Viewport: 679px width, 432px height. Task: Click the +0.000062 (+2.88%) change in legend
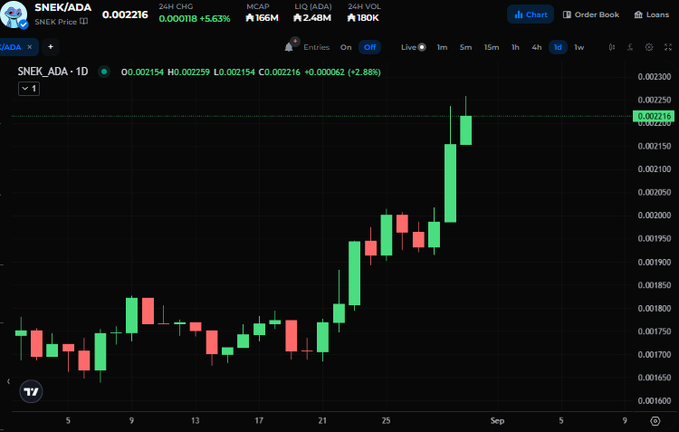tap(343, 72)
